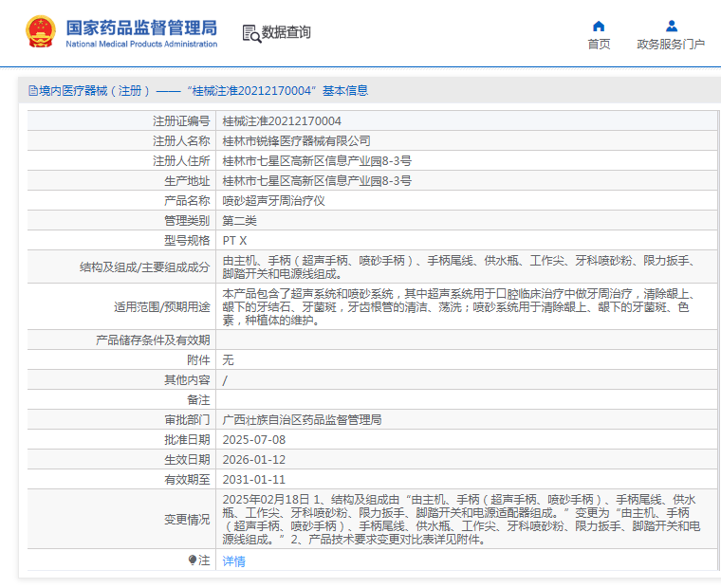Click the model spec PT X value
The height and width of the screenshot is (588, 721).
(x=234, y=240)
